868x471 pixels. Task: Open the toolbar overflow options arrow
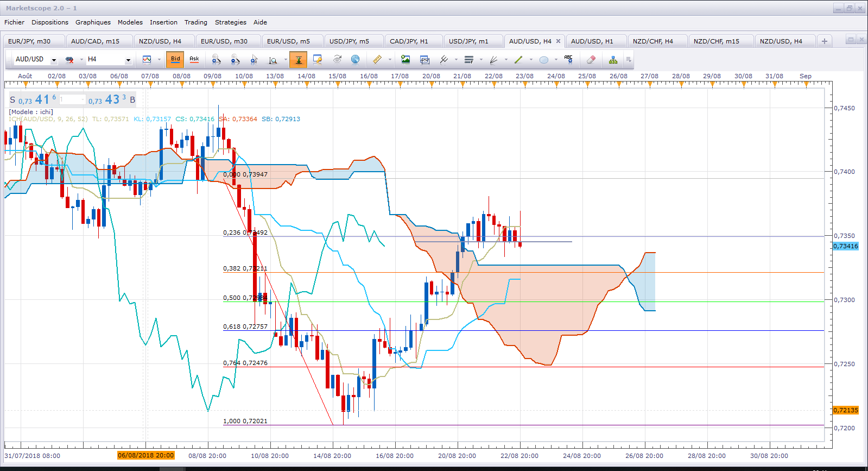pos(628,60)
